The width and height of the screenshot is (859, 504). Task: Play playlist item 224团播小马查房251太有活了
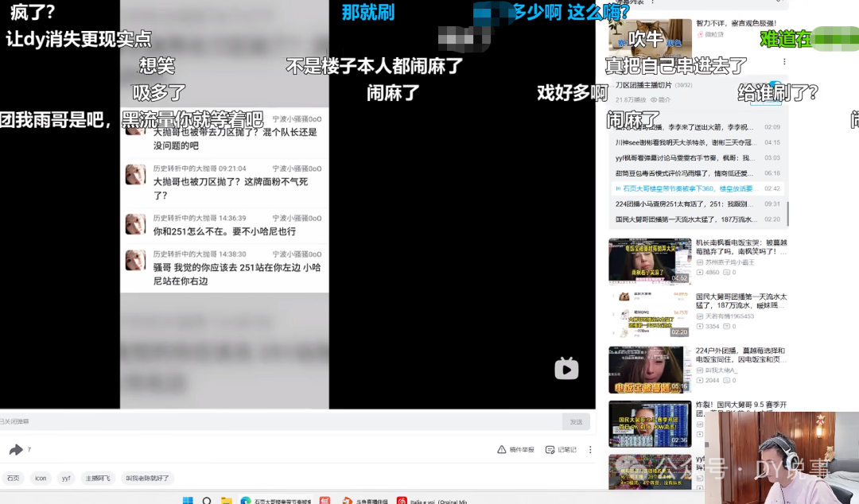698,204
